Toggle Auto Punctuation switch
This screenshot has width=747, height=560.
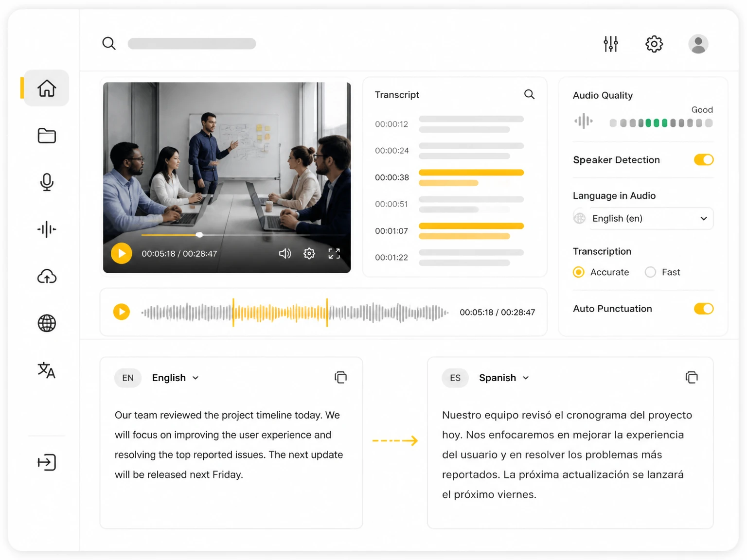[704, 309]
